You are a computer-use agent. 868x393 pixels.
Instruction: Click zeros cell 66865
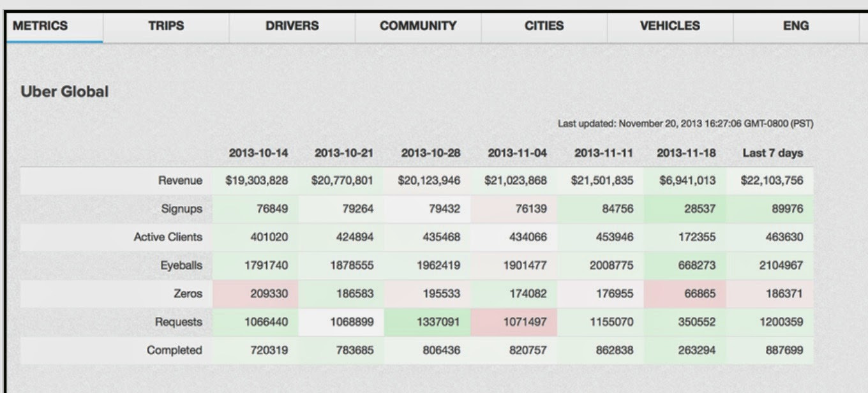tap(685, 294)
